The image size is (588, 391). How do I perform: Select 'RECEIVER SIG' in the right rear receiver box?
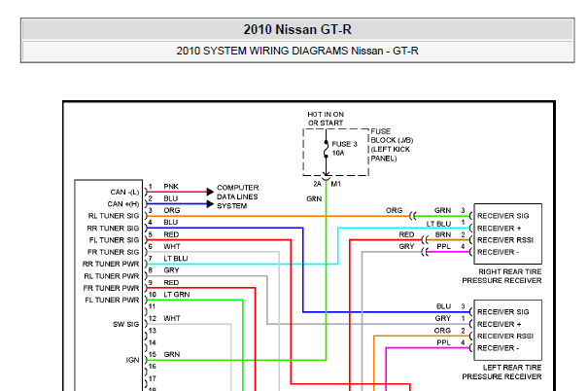502,216
